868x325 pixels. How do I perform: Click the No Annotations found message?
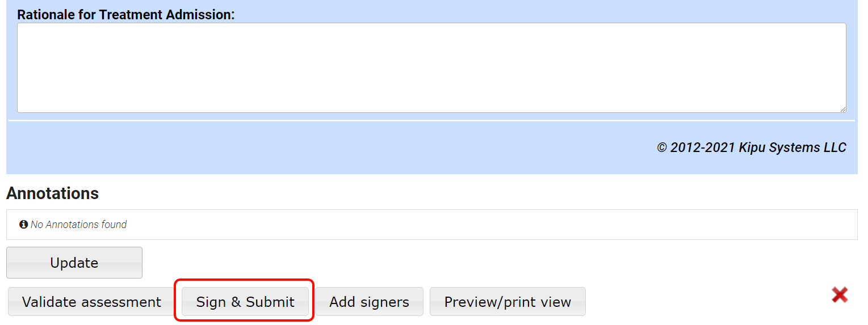tap(78, 225)
